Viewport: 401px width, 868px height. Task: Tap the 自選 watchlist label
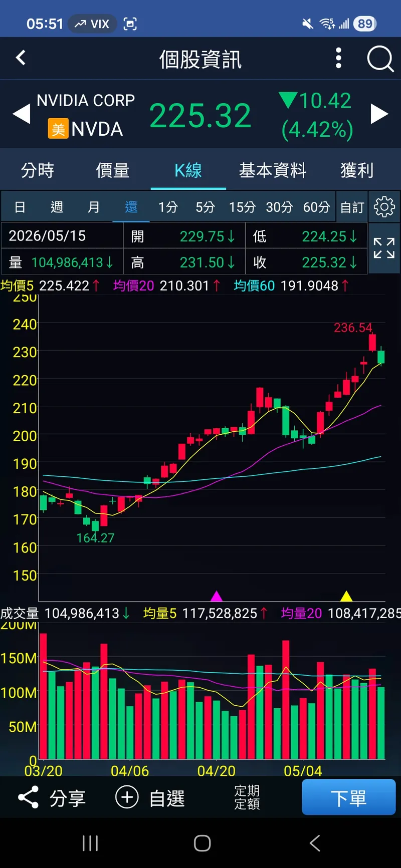[x=167, y=798]
